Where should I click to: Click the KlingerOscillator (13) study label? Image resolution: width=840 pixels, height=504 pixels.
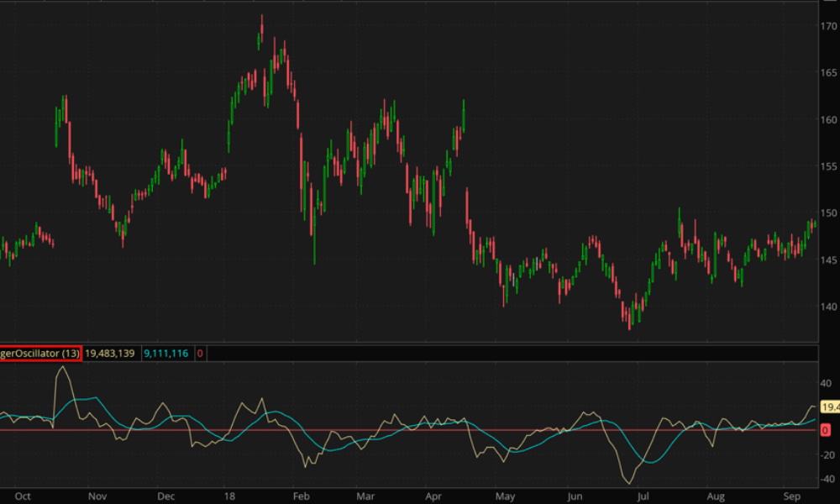(x=40, y=354)
